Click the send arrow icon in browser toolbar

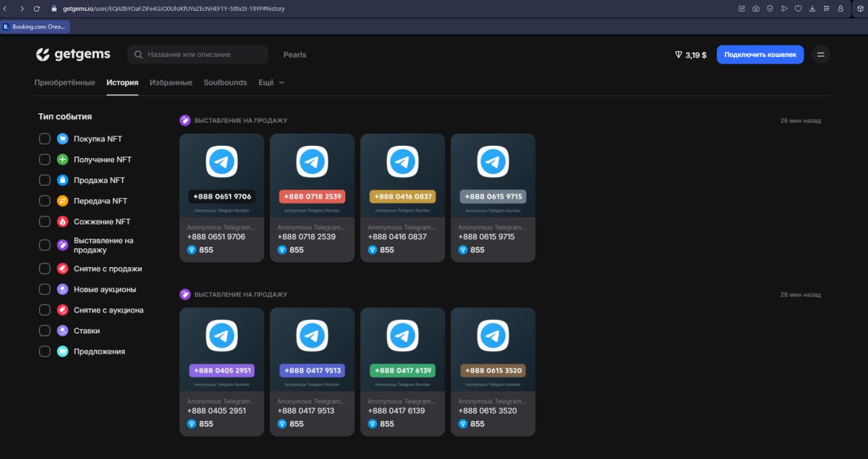784,8
